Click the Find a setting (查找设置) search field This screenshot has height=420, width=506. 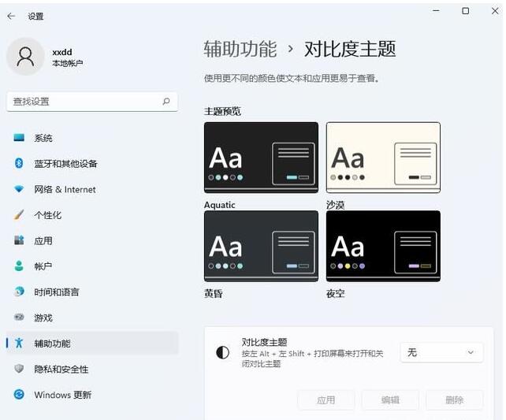tap(83, 102)
